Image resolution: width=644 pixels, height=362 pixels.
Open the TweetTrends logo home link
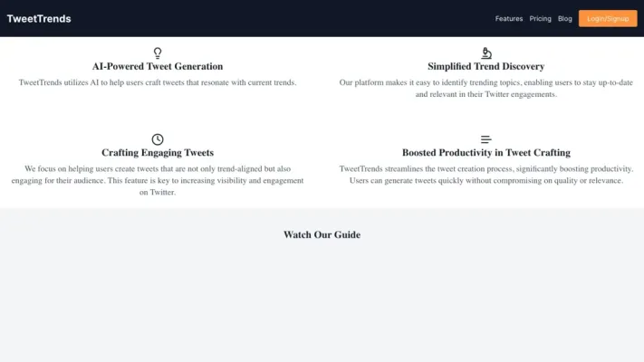(x=39, y=18)
